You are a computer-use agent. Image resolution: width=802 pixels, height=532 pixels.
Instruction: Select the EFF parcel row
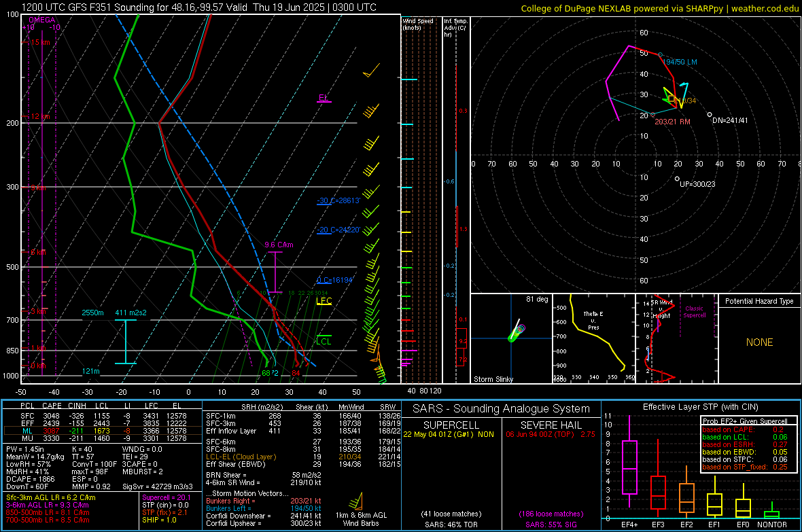(x=103, y=423)
